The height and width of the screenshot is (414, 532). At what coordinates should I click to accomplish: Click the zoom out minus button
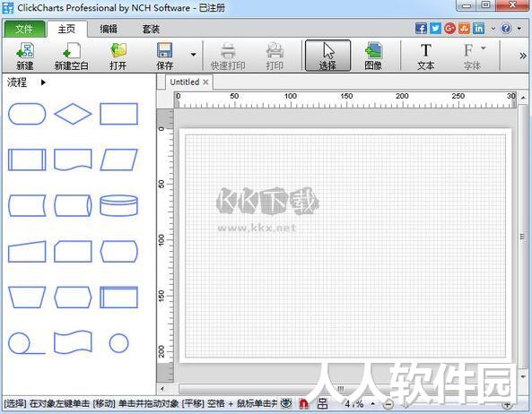pyautogui.click(x=388, y=404)
